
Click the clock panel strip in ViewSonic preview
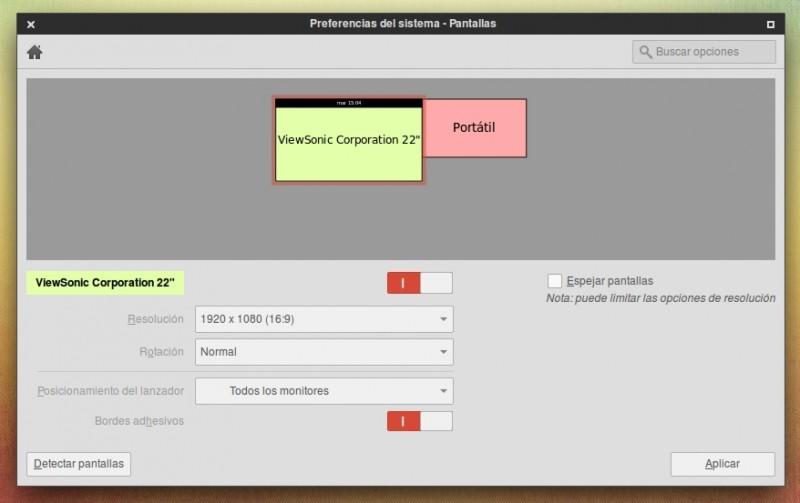click(348, 102)
